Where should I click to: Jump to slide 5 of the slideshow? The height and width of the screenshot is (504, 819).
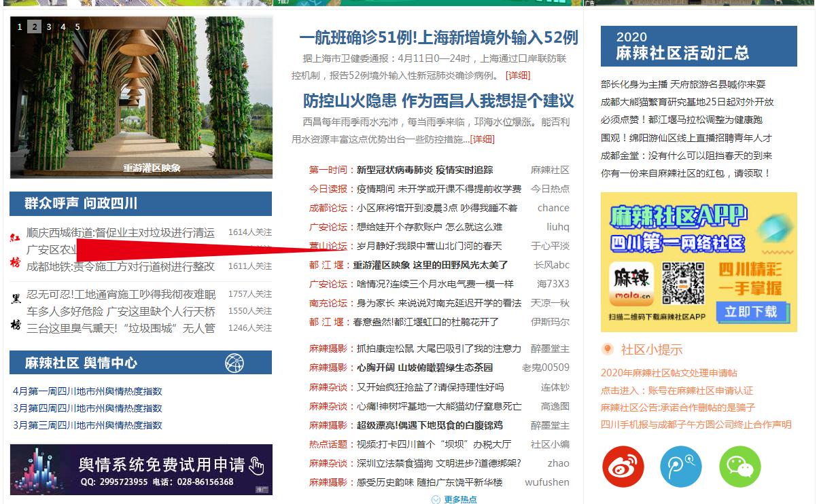tap(77, 27)
